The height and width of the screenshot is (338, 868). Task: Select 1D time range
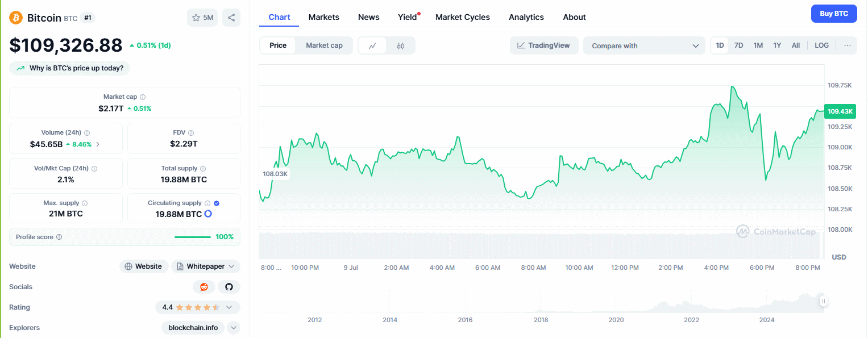[x=720, y=45]
